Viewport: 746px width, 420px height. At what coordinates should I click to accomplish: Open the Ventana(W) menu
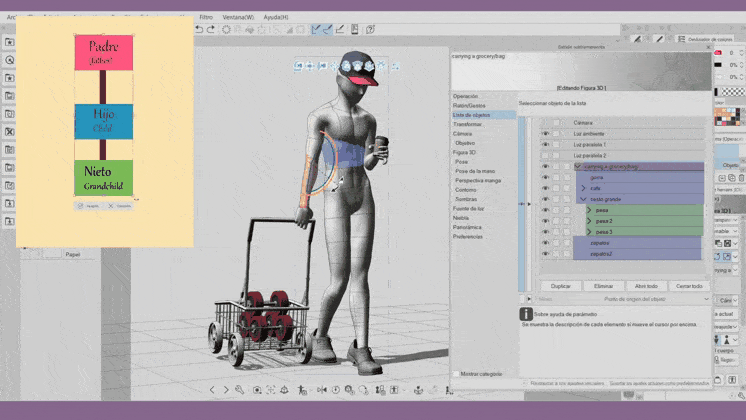pos(238,17)
